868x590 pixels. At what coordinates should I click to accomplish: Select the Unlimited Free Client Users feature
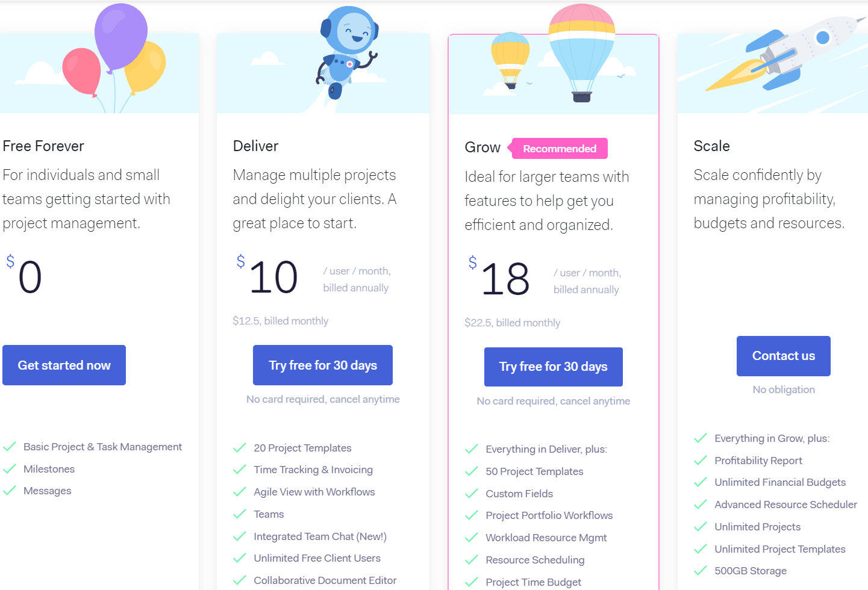point(317,558)
